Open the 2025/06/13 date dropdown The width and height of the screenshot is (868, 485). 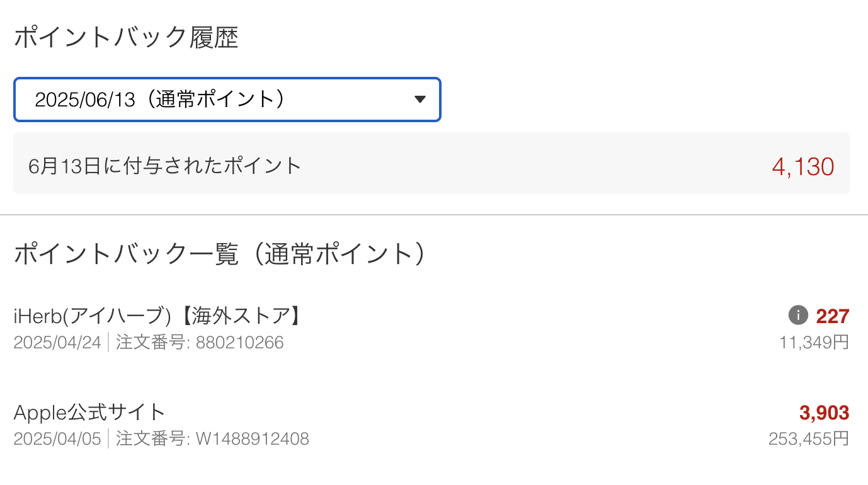click(227, 100)
